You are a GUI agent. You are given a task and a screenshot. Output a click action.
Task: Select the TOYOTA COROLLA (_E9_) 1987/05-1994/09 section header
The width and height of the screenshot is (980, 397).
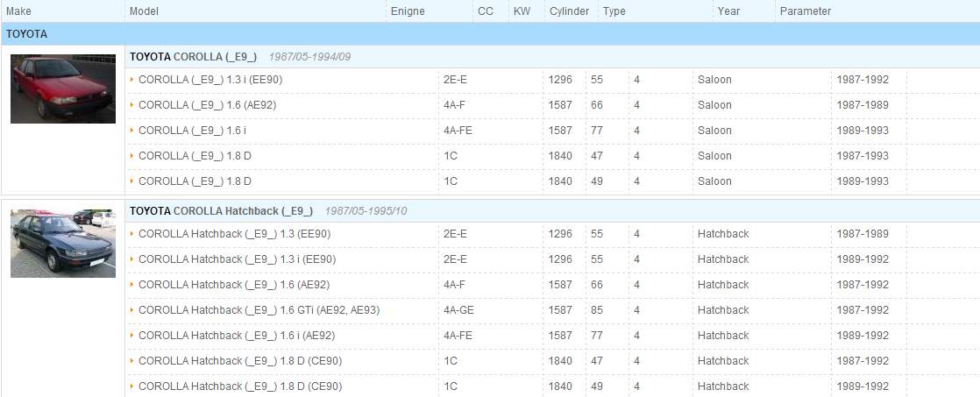pyautogui.click(x=552, y=57)
